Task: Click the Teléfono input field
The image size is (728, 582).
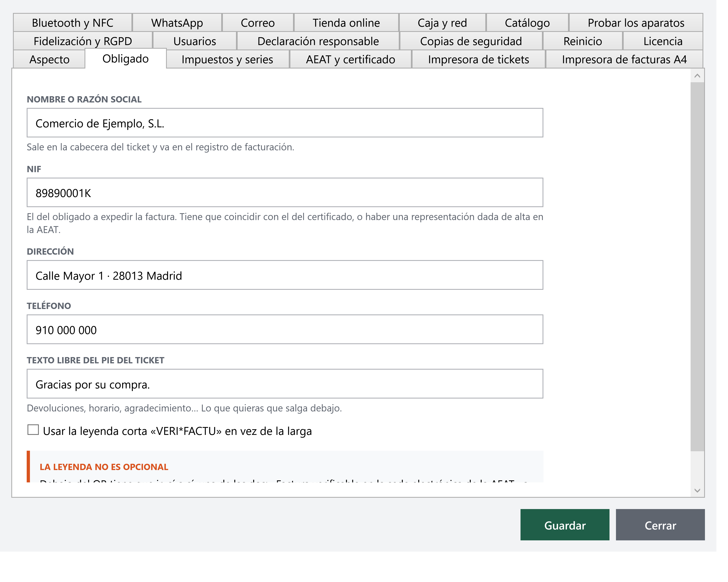Action: [285, 329]
